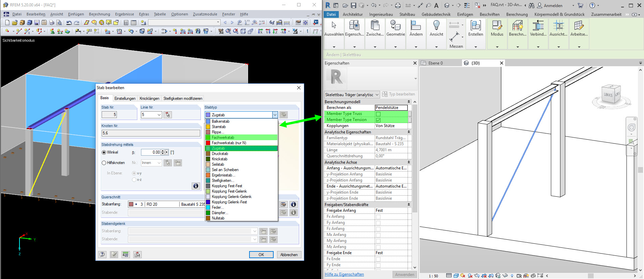The width and height of the screenshot is (644, 279).
Task: Click the color swatch next to Druckstab
Action: [208, 154]
